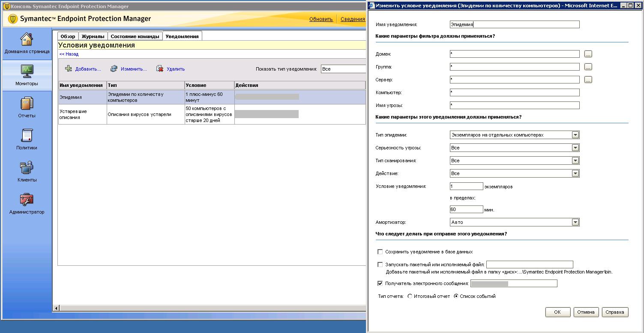Click the 1 плюс-минус 60 минут cell
This screenshot has height=333, width=644.
[x=210, y=97]
